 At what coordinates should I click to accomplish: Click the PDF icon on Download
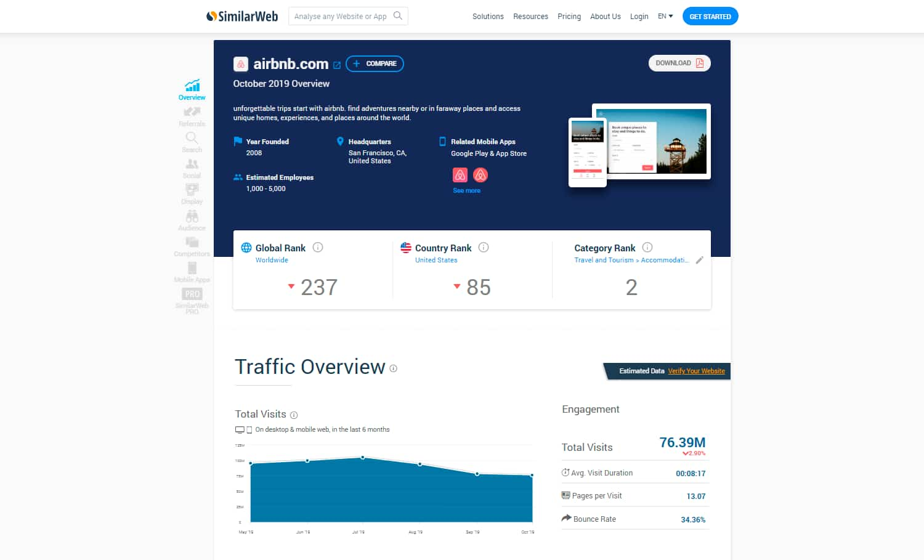click(700, 63)
